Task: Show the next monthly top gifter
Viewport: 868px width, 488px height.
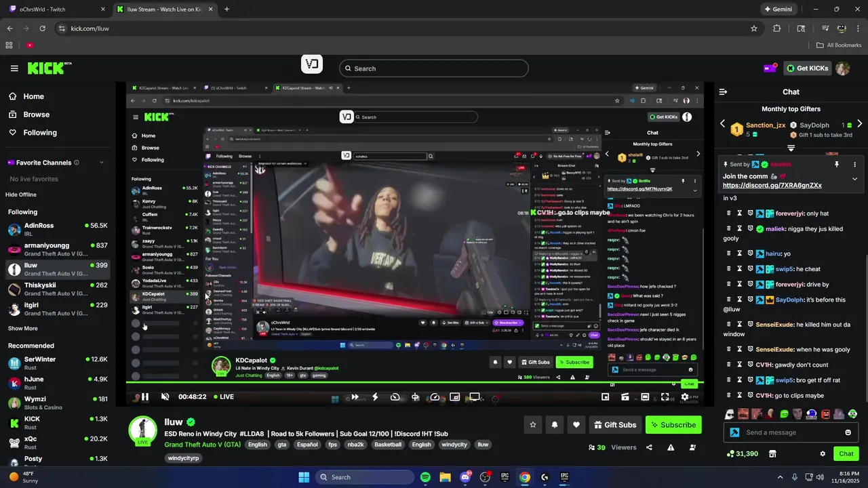Action: click(859, 124)
